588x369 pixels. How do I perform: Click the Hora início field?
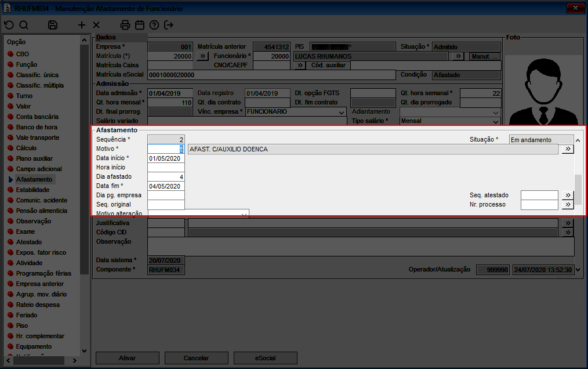click(166, 168)
